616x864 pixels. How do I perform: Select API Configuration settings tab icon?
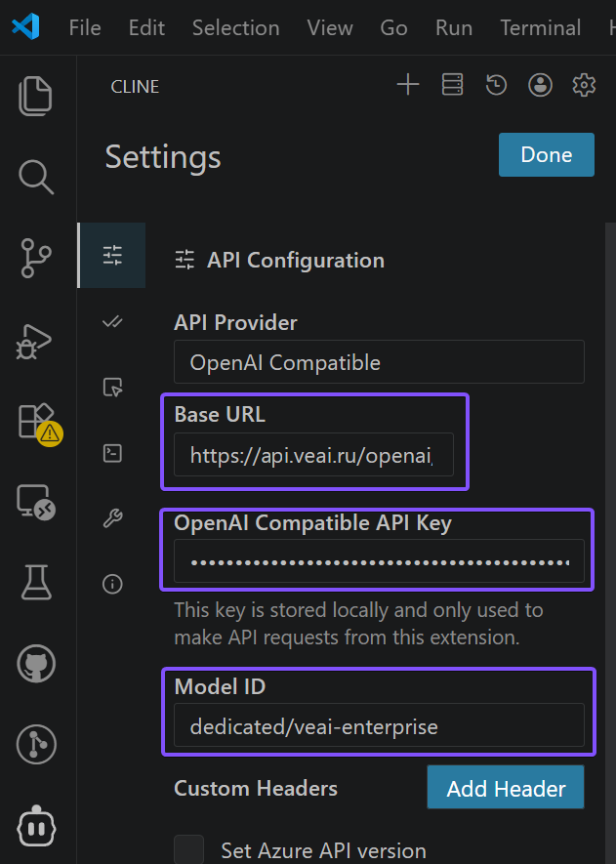pos(112,255)
